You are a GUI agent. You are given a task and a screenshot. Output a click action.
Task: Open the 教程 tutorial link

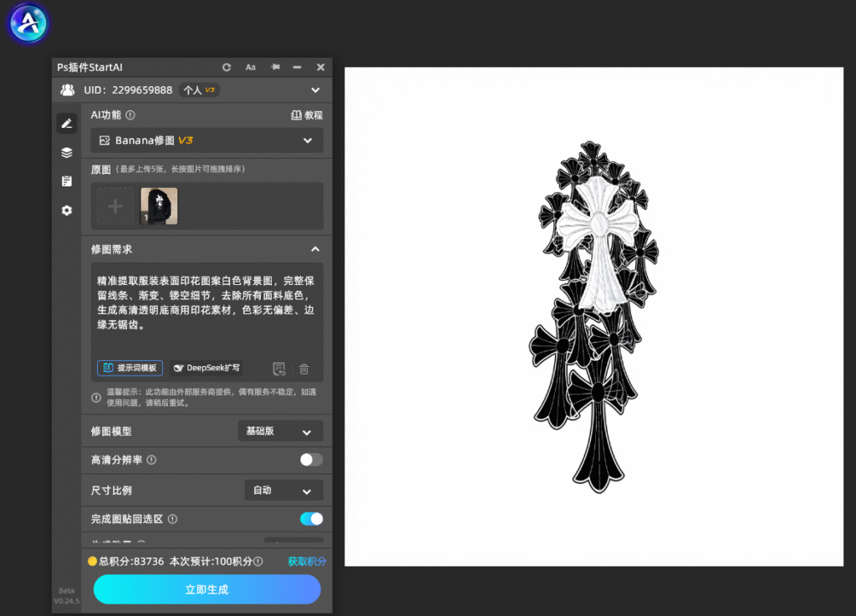pos(307,115)
